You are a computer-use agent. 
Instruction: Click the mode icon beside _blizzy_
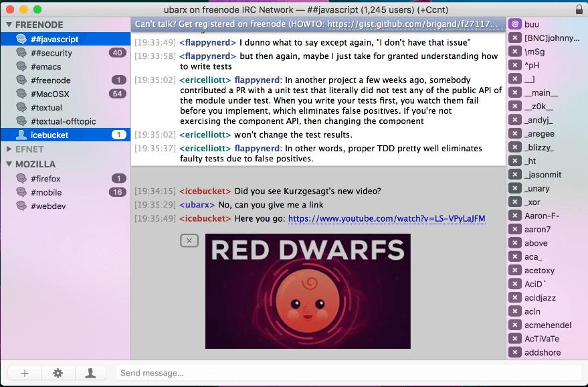[515, 147]
